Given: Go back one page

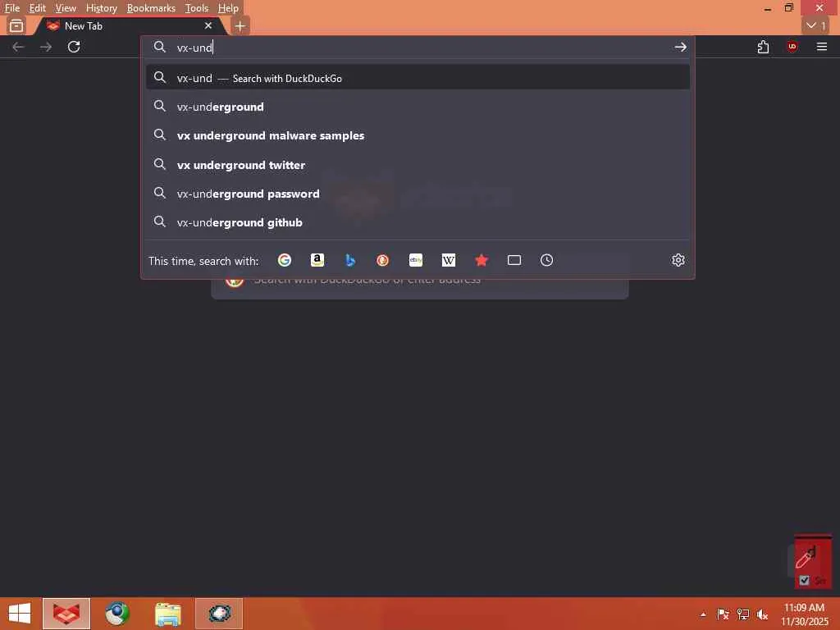Looking at the screenshot, I should point(18,47).
